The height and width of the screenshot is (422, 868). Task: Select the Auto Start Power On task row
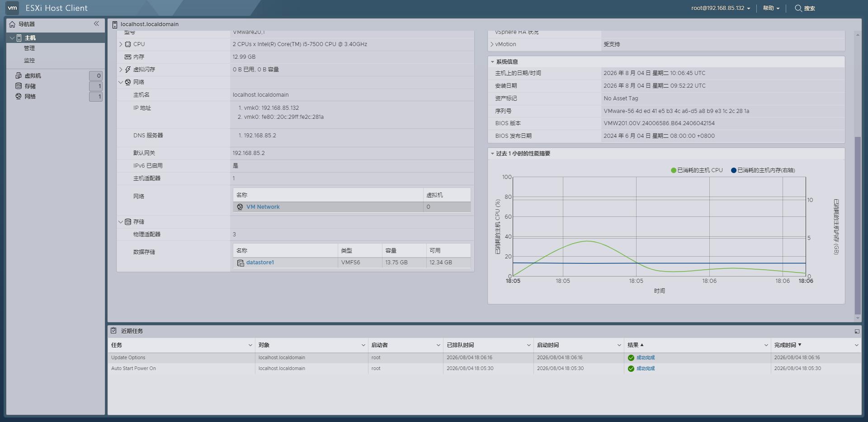coord(484,369)
